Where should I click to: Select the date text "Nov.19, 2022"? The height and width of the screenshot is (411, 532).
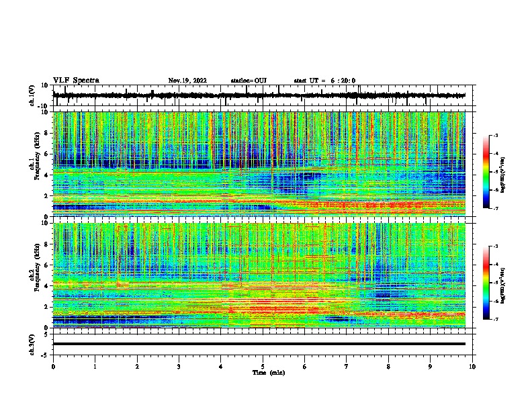coord(187,81)
